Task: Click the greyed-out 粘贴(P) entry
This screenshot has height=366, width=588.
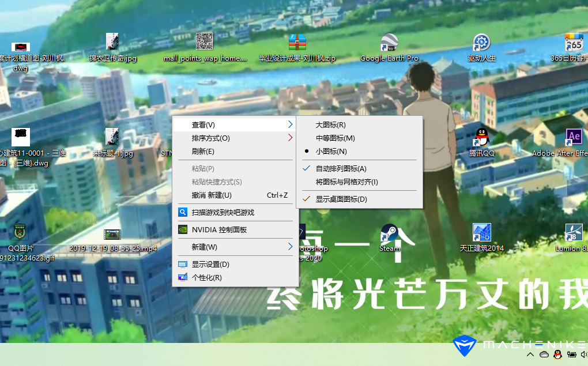Action: click(x=235, y=168)
